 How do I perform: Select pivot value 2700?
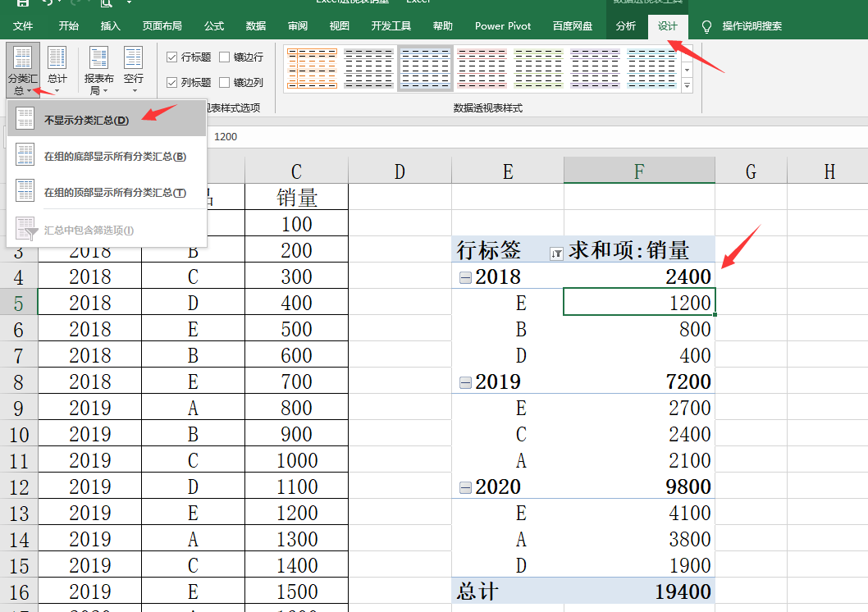pos(639,408)
